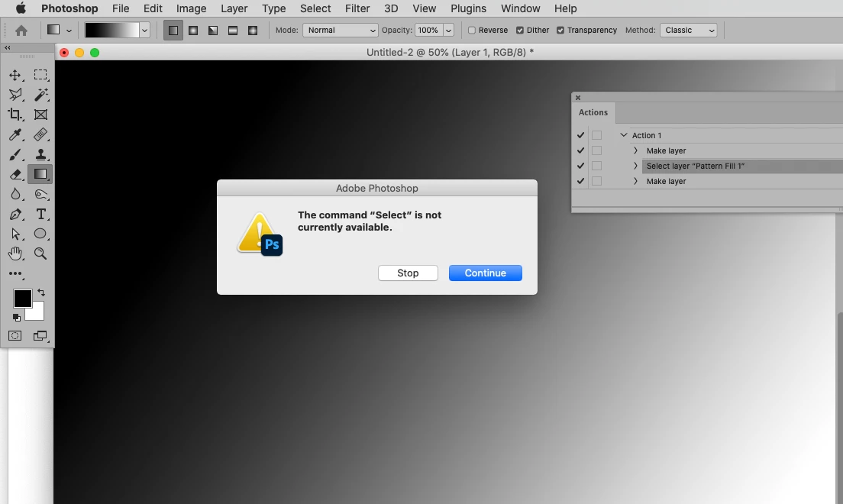Image resolution: width=843 pixels, height=504 pixels.
Task: Open the Window menu
Action: click(x=521, y=8)
